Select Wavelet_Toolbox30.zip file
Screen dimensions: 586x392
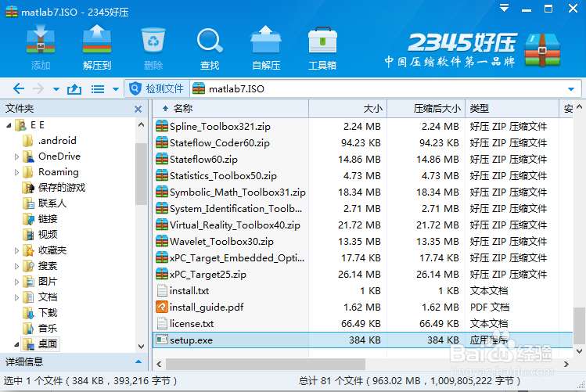point(221,242)
